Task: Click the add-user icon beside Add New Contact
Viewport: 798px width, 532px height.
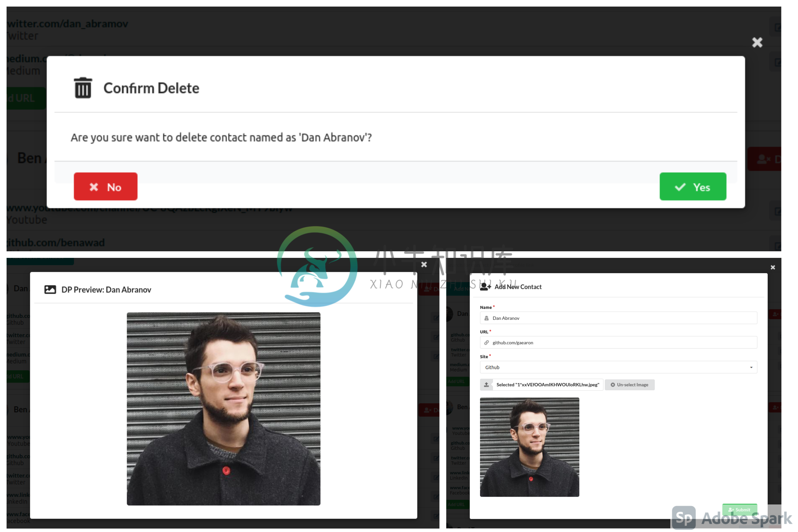Action: click(x=485, y=287)
